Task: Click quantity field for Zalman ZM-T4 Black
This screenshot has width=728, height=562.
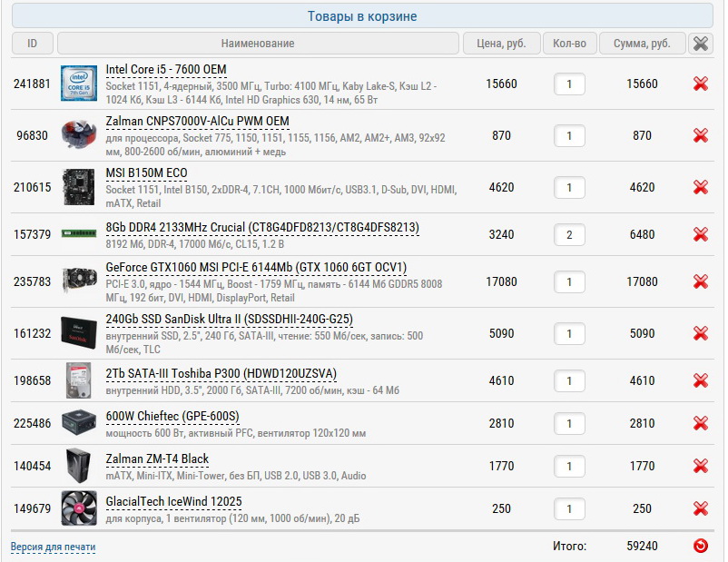Action: point(569,467)
